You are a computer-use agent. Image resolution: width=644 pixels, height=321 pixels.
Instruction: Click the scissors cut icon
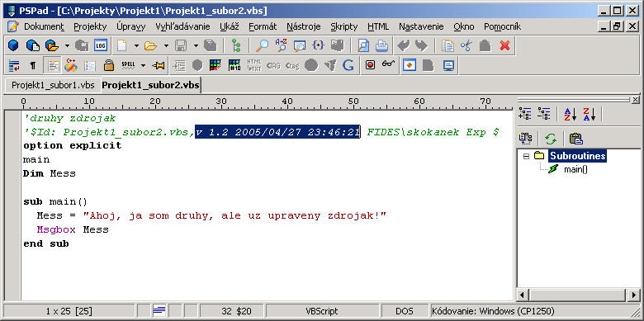466,45
